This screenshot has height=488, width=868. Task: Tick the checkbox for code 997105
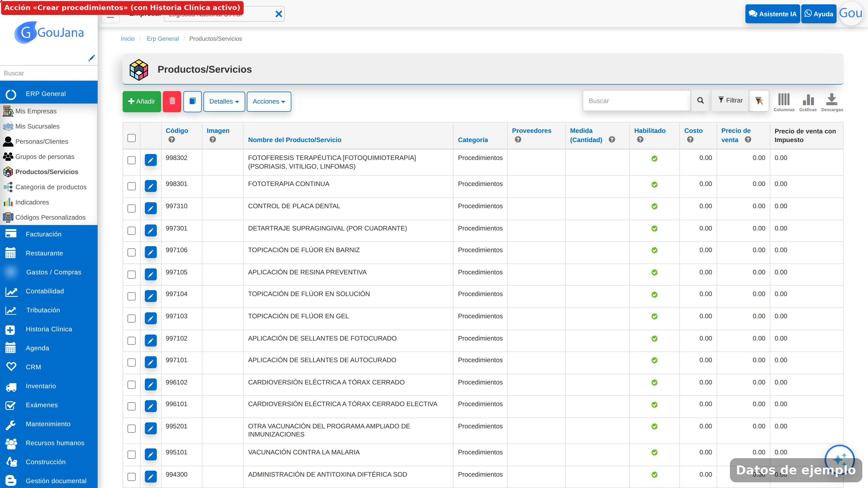[x=131, y=275]
